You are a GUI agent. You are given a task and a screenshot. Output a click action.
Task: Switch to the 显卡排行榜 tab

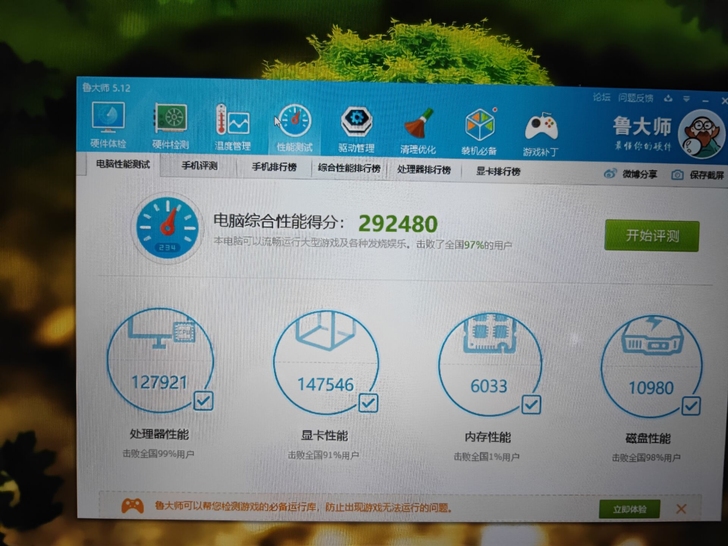click(498, 171)
